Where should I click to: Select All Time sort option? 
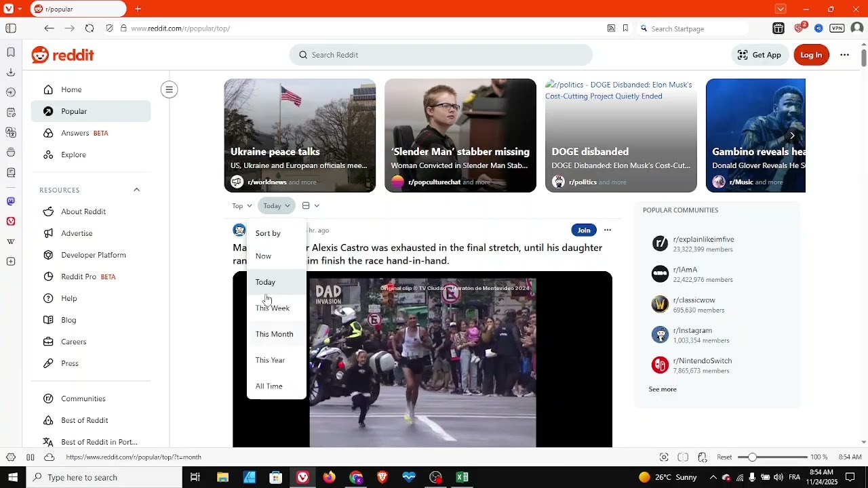277,386
